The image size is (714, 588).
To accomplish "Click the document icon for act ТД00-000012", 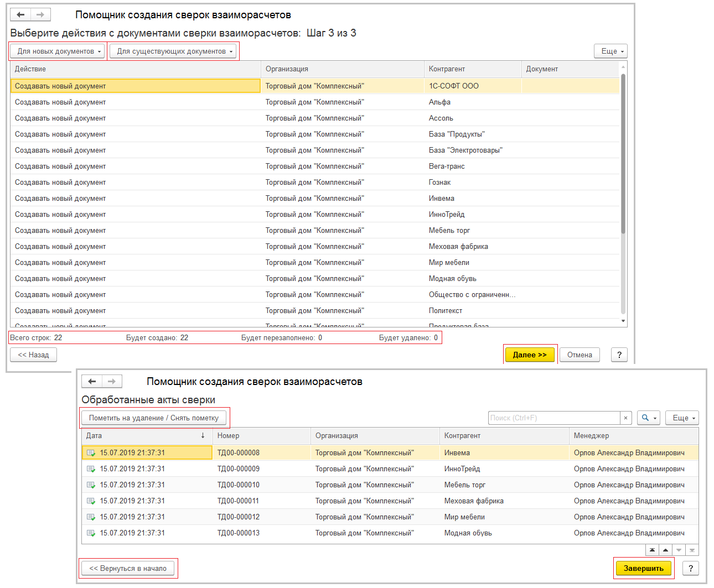I will [91, 517].
